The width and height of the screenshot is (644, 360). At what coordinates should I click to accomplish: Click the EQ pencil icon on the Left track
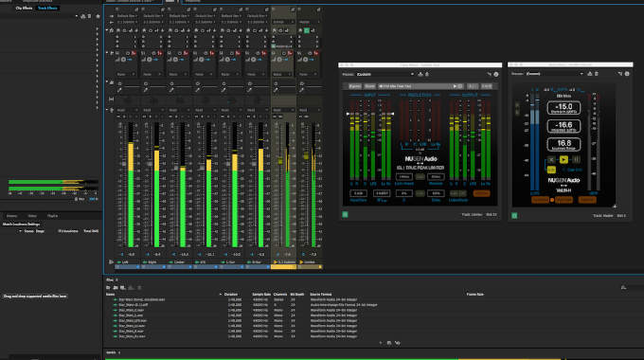coord(119,90)
